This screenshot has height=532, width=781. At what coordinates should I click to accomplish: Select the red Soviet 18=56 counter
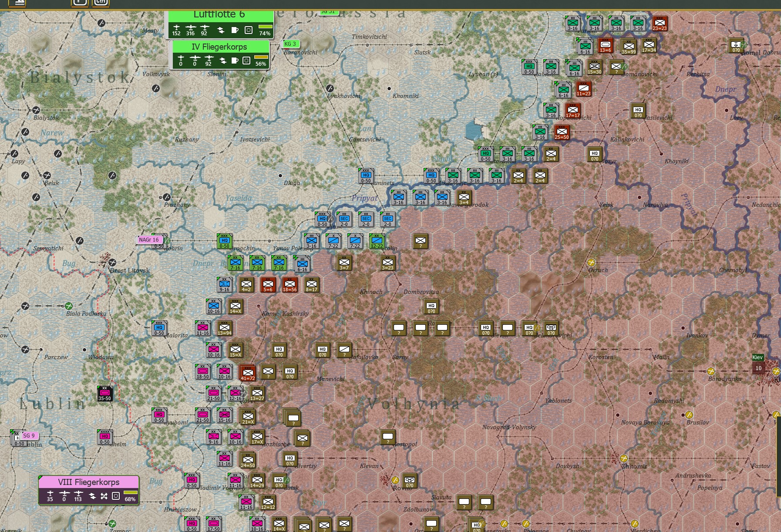pos(290,285)
